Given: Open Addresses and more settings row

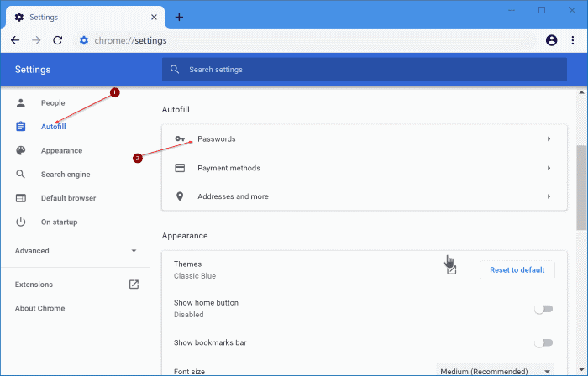Looking at the screenshot, I should tap(364, 196).
